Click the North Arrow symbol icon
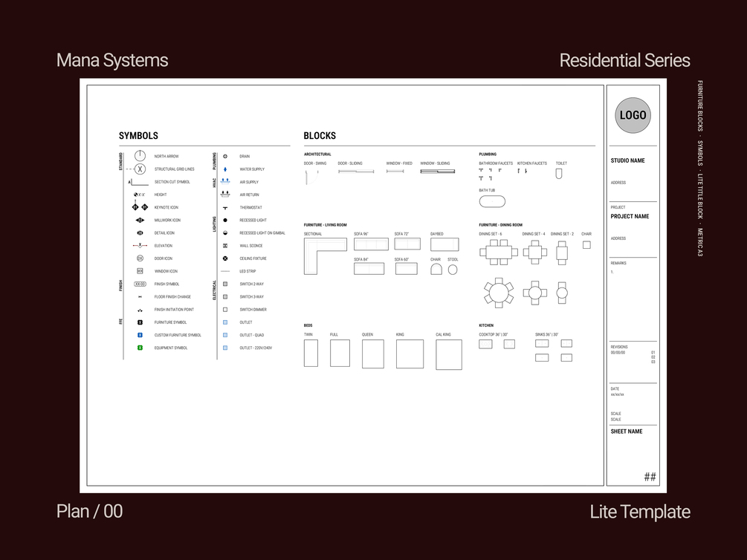747x560 pixels. (140, 156)
